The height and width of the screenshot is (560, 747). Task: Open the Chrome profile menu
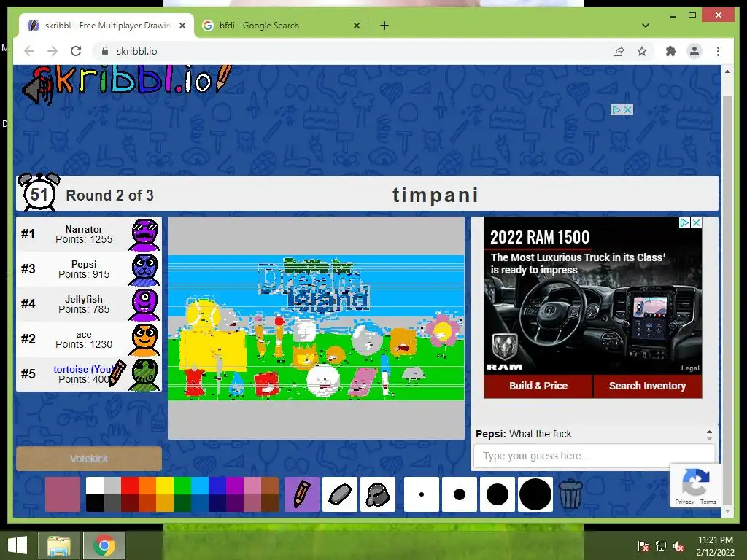[x=694, y=51]
